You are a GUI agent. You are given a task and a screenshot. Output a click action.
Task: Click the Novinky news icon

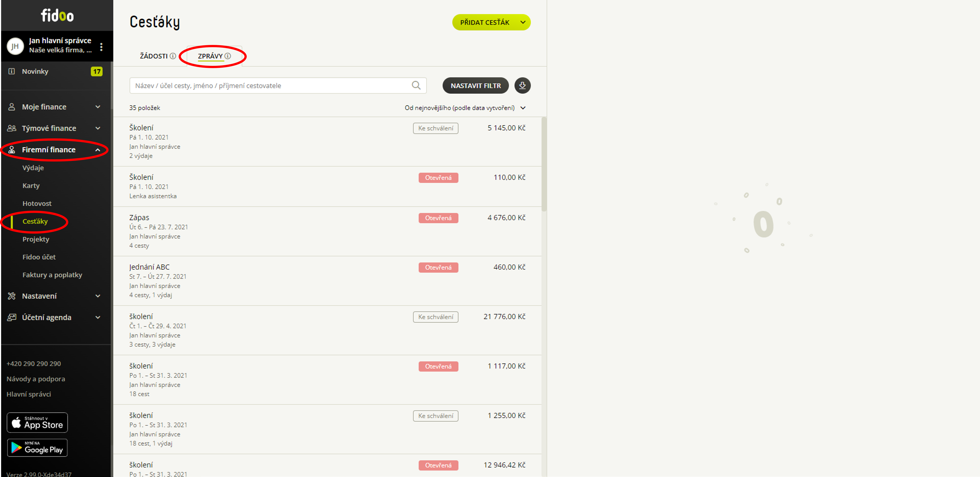pos(12,71)
